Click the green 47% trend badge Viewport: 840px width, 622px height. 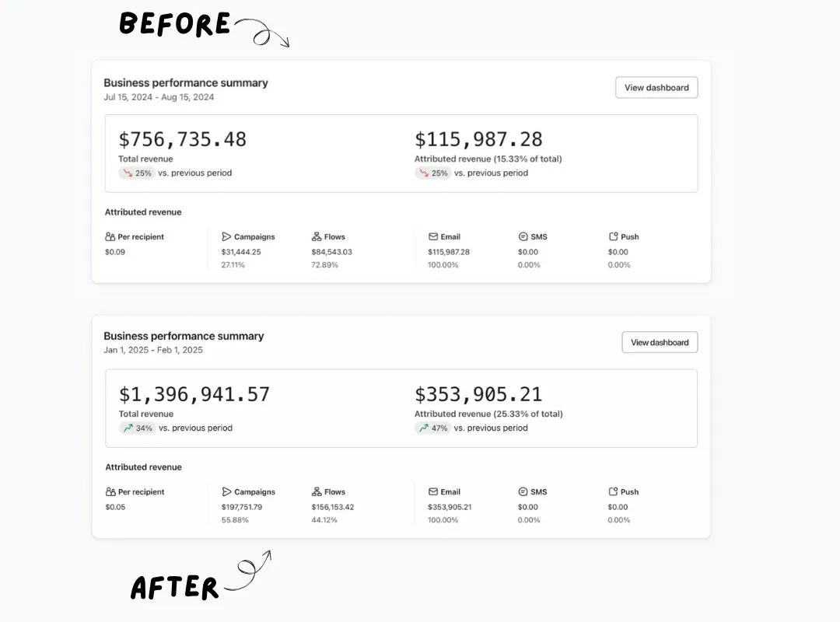point(433,428)
